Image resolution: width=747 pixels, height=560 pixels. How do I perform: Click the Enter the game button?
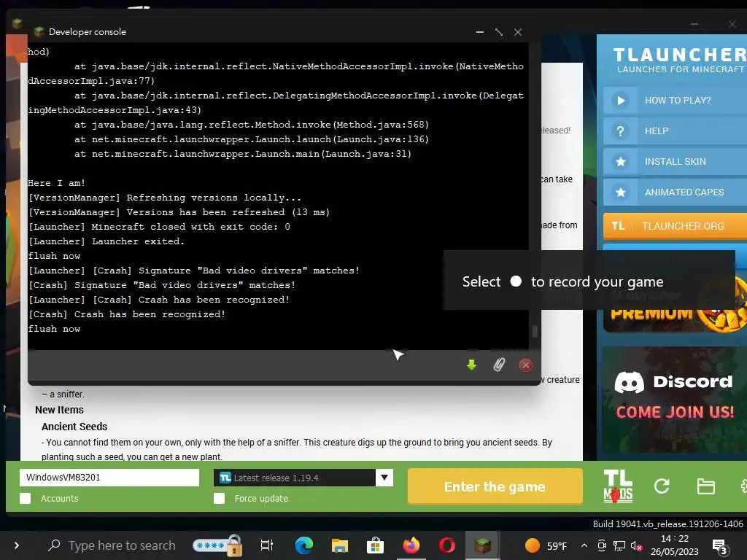pos(495,486)
